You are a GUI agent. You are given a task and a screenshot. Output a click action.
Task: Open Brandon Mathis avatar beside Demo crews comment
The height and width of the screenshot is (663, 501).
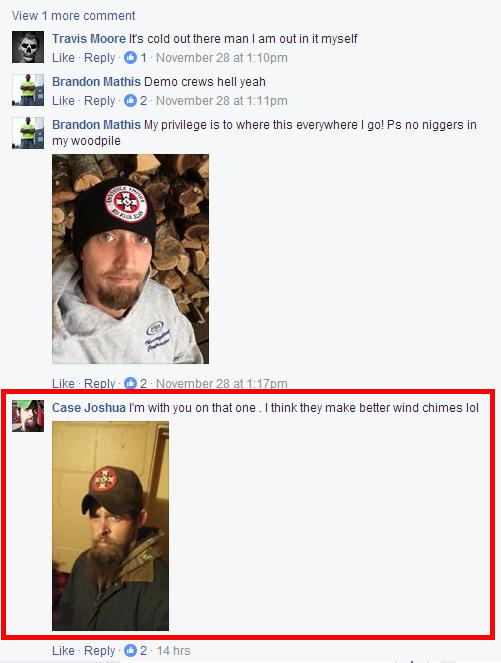(x=28, y=90)
